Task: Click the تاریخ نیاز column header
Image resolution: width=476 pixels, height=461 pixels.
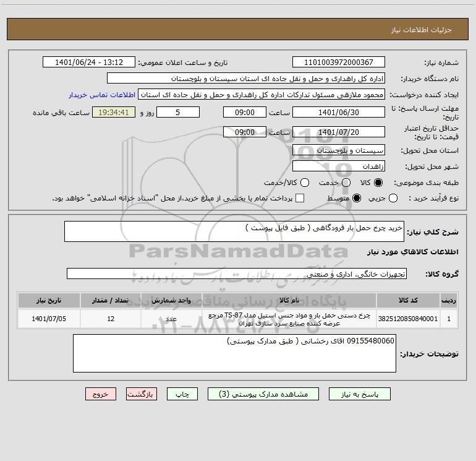Action: 49,300
